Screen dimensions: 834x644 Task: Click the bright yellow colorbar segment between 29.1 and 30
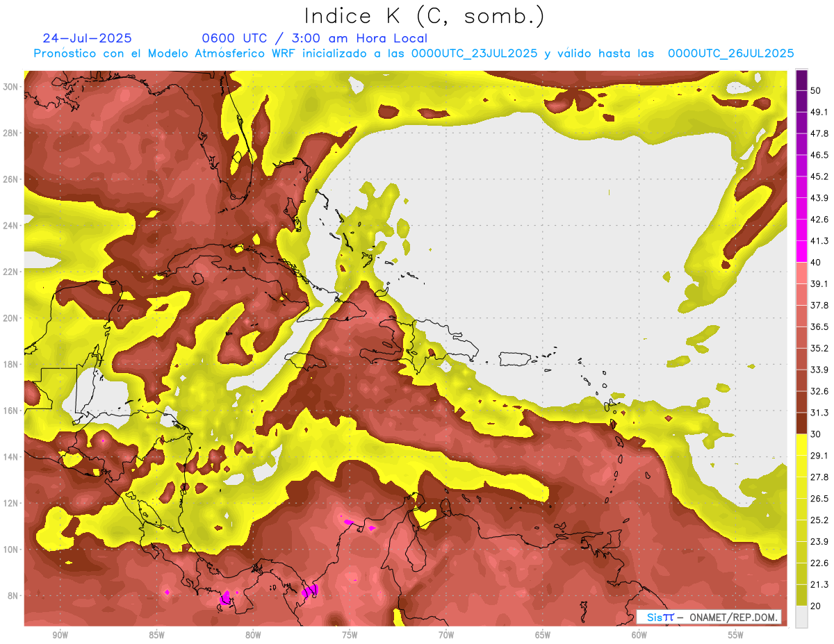801,445
